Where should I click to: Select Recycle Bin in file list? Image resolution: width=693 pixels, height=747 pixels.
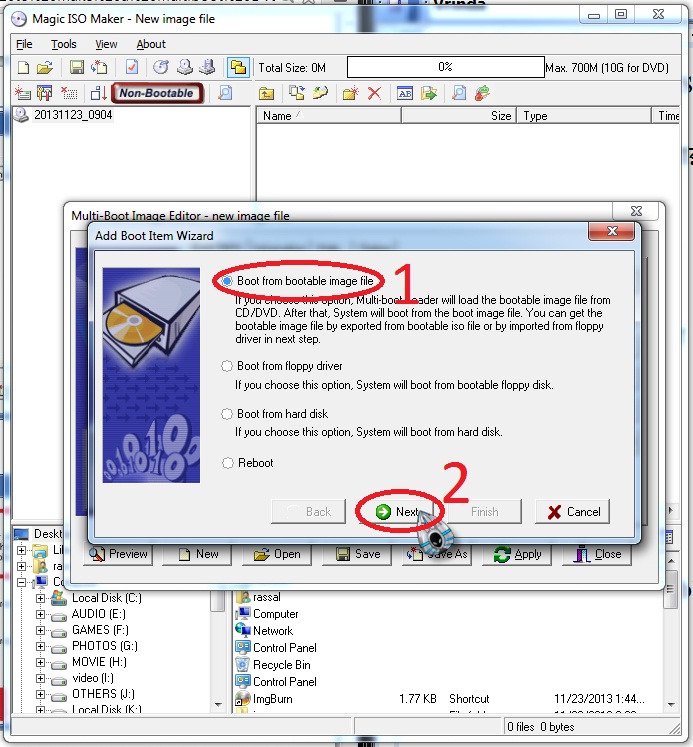(x=281, y=665)
